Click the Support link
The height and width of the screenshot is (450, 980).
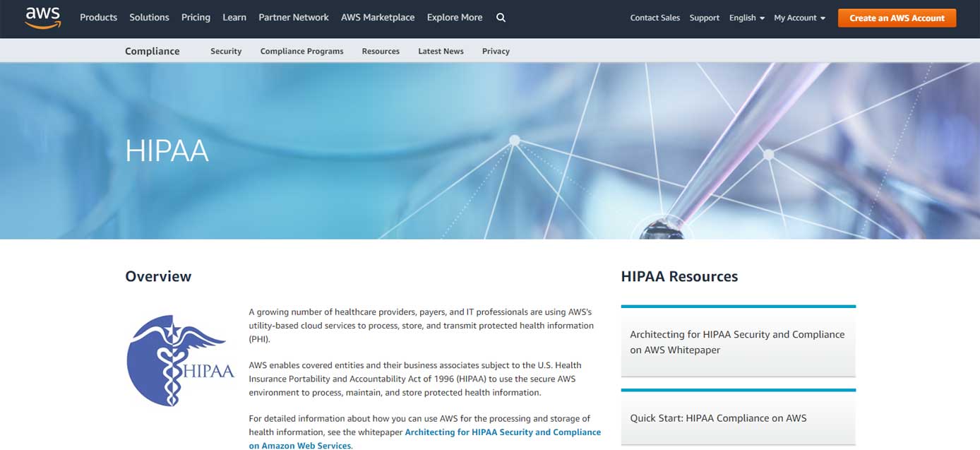click(x=704, y=18)
